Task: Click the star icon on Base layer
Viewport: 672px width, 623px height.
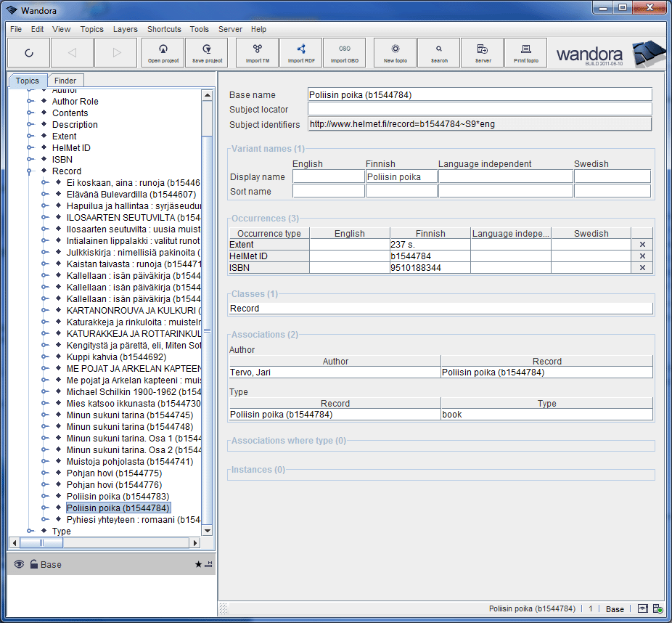Action: click(198, 564)
